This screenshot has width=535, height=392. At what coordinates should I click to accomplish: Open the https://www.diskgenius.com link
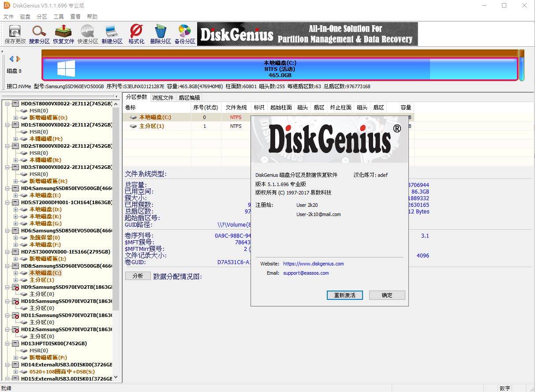click(x=314, y=264)
